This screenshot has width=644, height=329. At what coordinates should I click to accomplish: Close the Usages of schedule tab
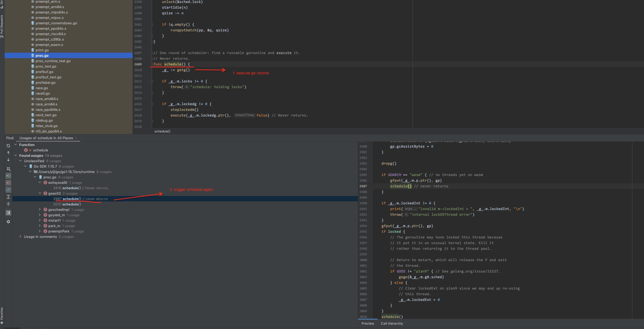tap(77, 138)
